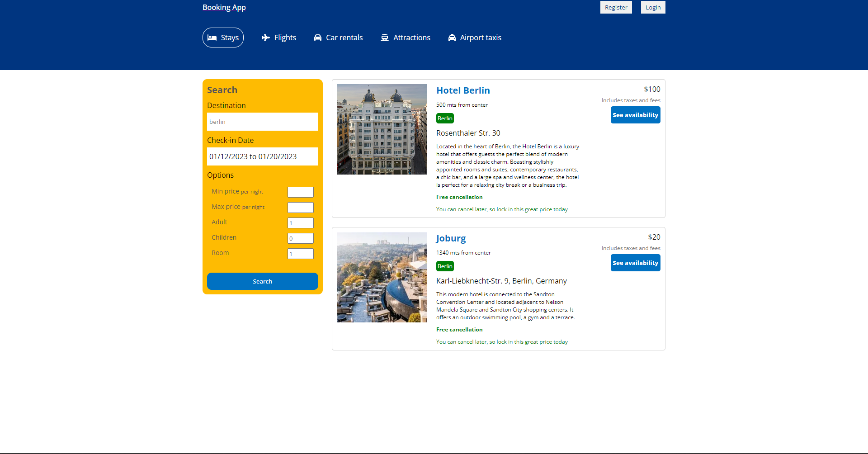Click the airplane icon beside Flights
868x454 pixels.
click(x=265, y=38)
